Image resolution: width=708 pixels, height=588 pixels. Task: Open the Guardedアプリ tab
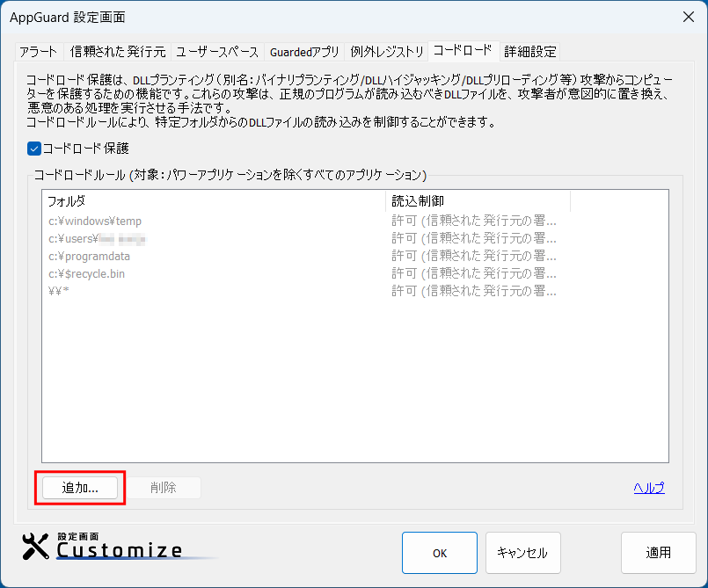pyautogui.click(x=304, y=51)
